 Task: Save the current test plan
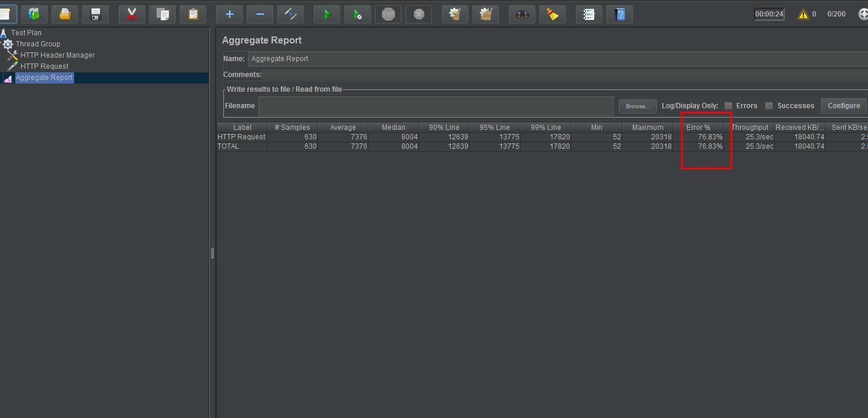[95, 14]
